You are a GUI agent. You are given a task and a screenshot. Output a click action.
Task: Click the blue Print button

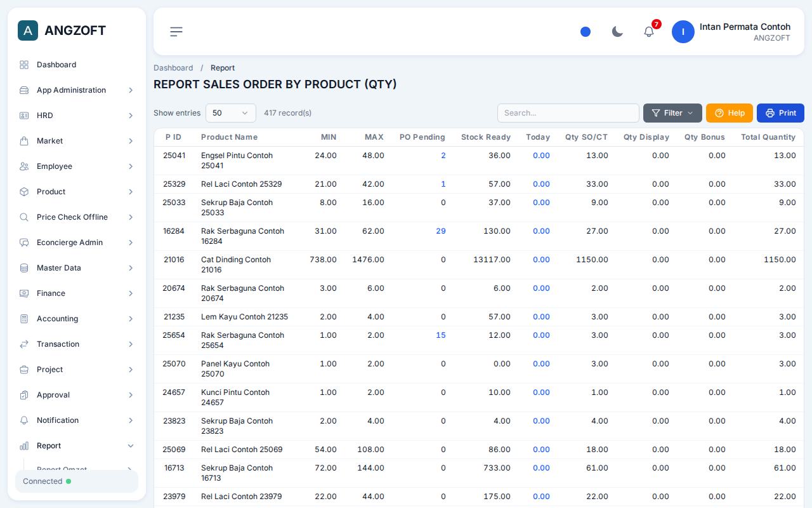[x=780, y=113]
